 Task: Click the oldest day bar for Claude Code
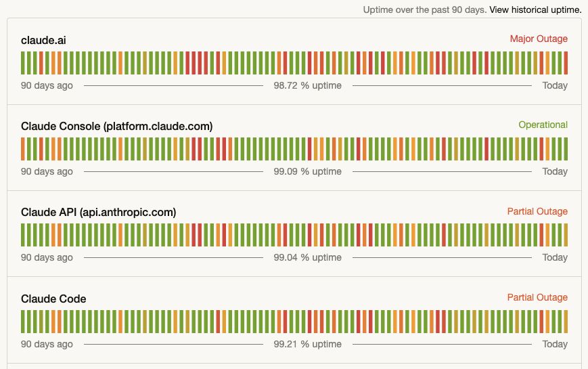click(x=23, y=322)
